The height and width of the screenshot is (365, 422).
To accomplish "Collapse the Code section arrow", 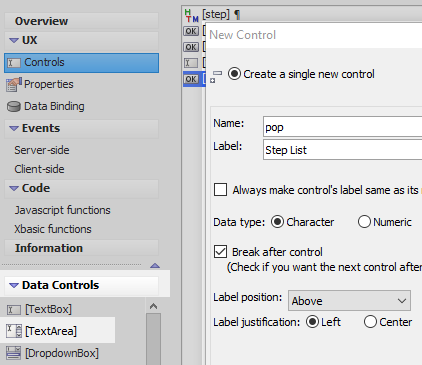I will click(x=14, y=188).
